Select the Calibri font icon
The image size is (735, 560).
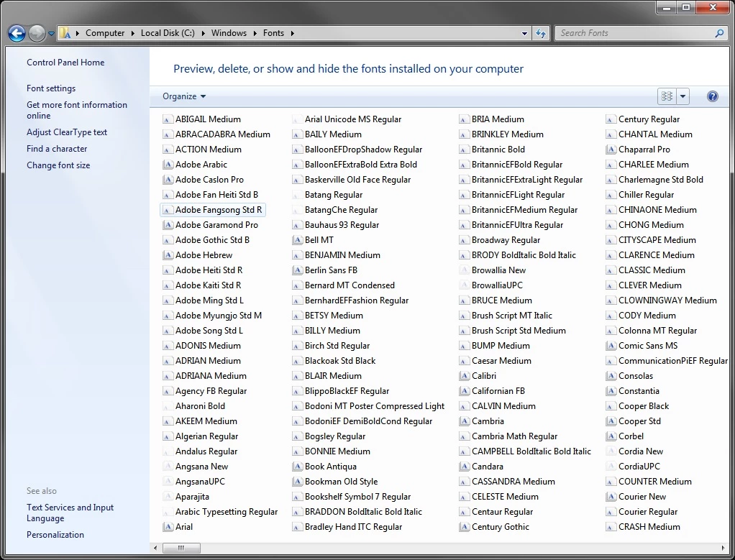[x=464, y=376]
